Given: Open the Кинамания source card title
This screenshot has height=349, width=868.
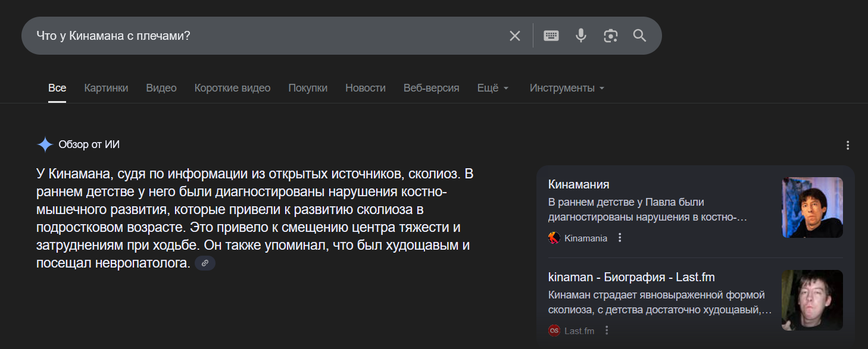Looking at the screenshot, I should tap(579, 184).
